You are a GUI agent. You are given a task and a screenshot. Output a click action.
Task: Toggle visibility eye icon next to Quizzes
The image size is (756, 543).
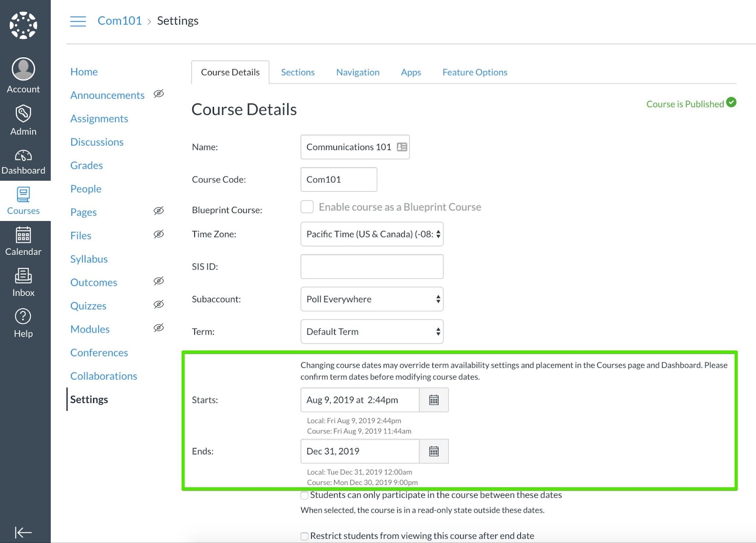pyautogui.click(x=159, y=304)
